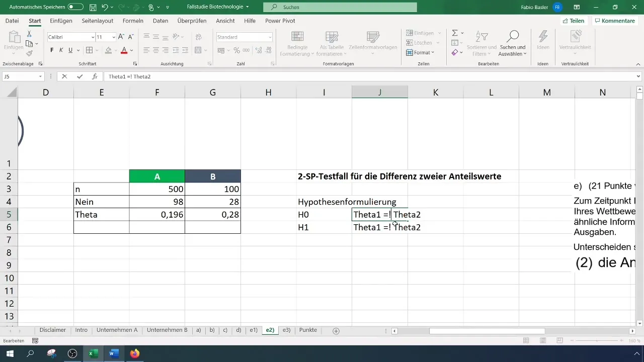This screenshot has height=362, width=644.
Task: Switch to the Daten ribbon tab
Action: click(160, 21)
